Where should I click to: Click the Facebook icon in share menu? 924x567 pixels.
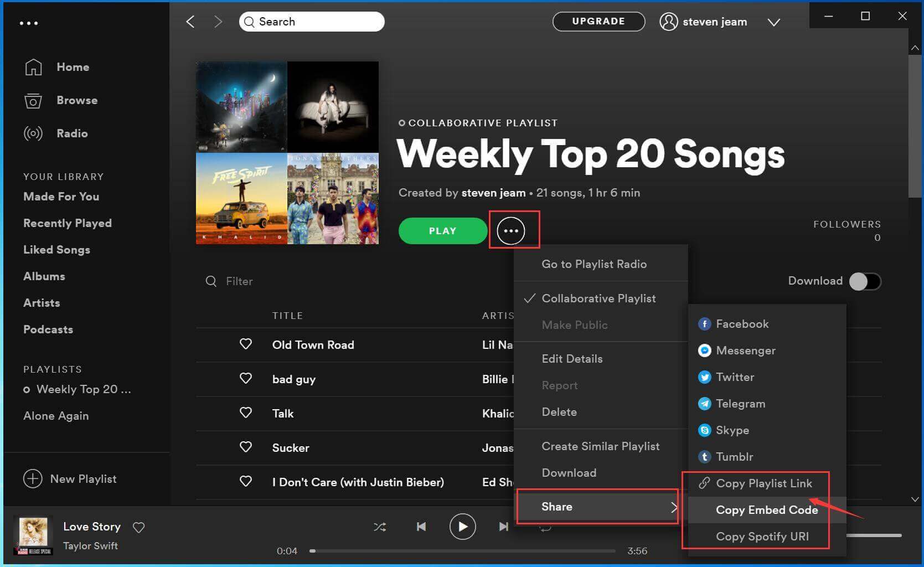[x=704, y=324]
